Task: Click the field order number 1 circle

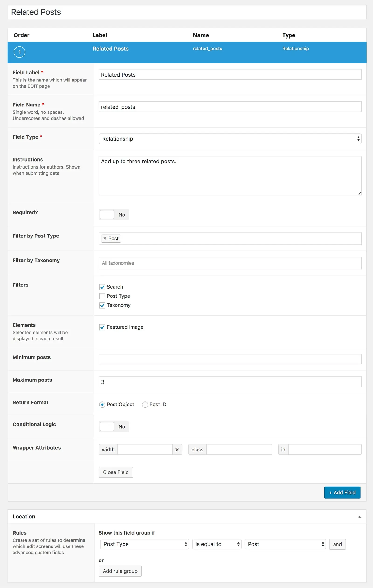Action: pyautogui.click(x=20, y=52)
